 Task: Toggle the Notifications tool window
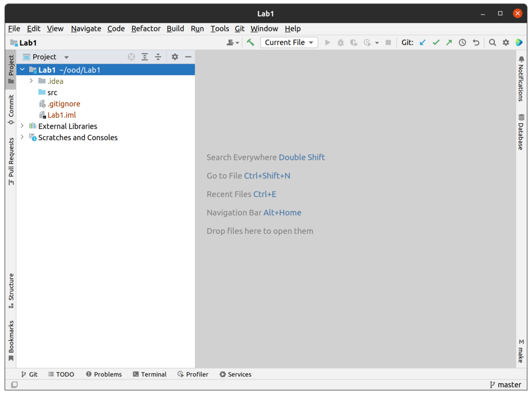coord(521,79)
